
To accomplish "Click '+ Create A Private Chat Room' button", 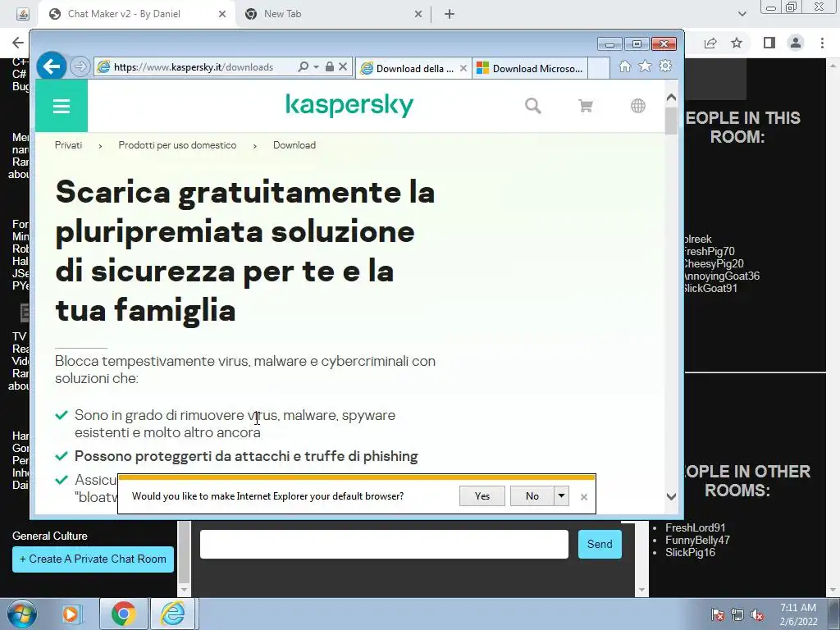I will [x=94, y=559].
